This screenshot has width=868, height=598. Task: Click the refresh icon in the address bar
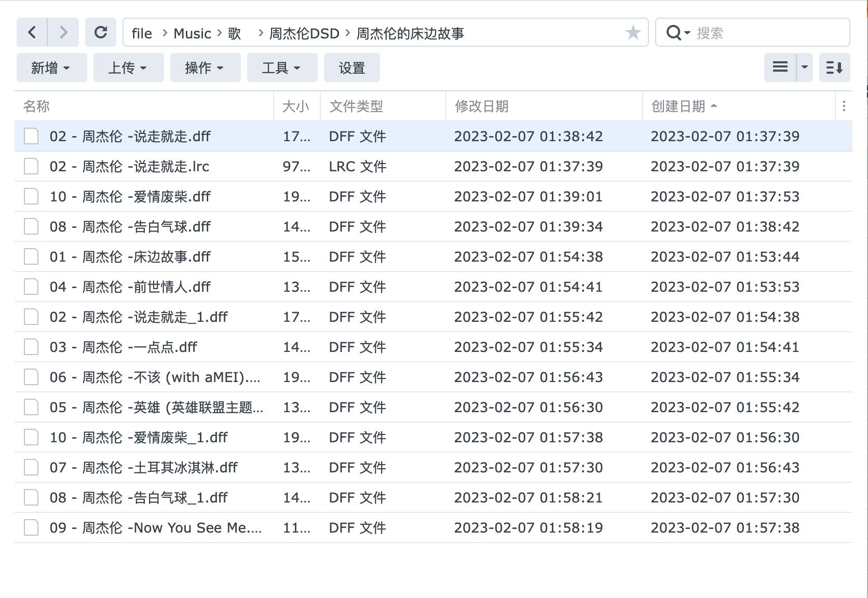point(101,32)
